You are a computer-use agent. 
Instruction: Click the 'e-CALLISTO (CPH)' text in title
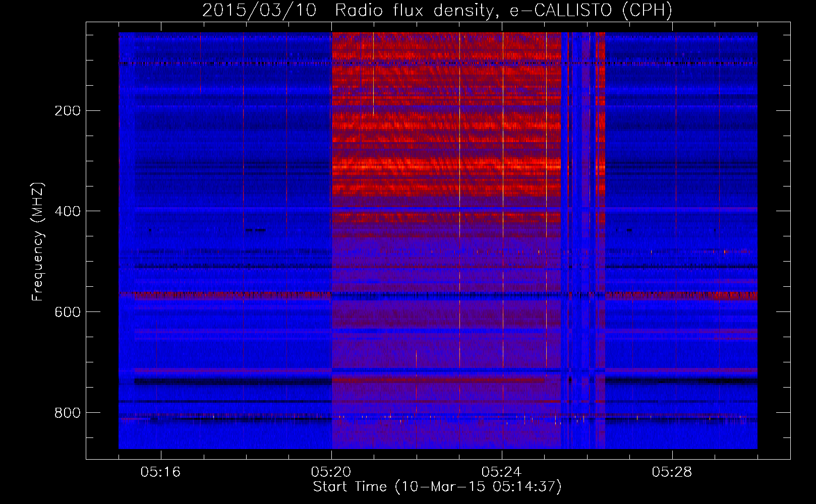pyautogui.click(x=591, y=11)
